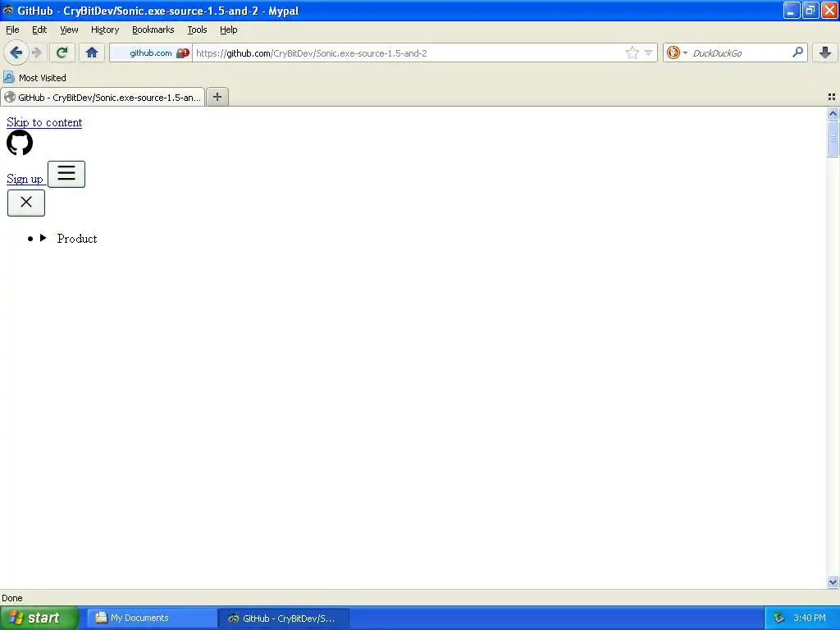Switch to My Documents taskbar window
Image resolution: width=840 pixels, height=630 pixels.
coord(152,618)
